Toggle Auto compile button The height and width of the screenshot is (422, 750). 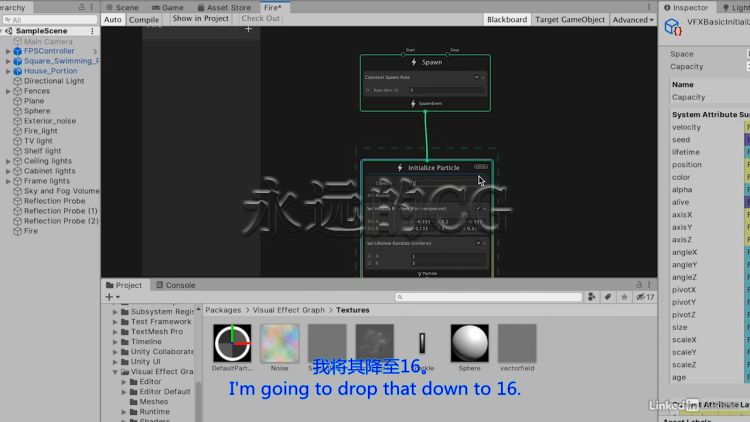click(x=113, y=20)
